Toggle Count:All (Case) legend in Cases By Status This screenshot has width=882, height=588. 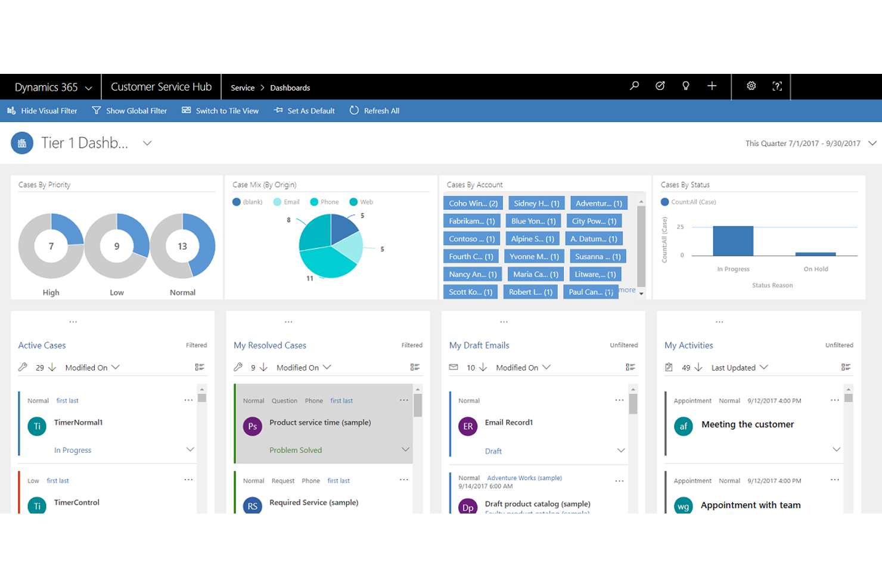pos(688,202)
